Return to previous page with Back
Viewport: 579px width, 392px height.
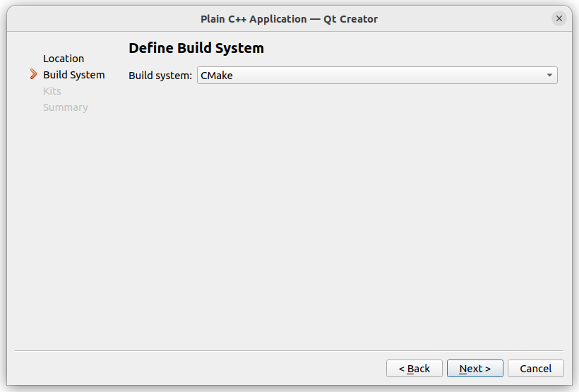pos(414,369)
